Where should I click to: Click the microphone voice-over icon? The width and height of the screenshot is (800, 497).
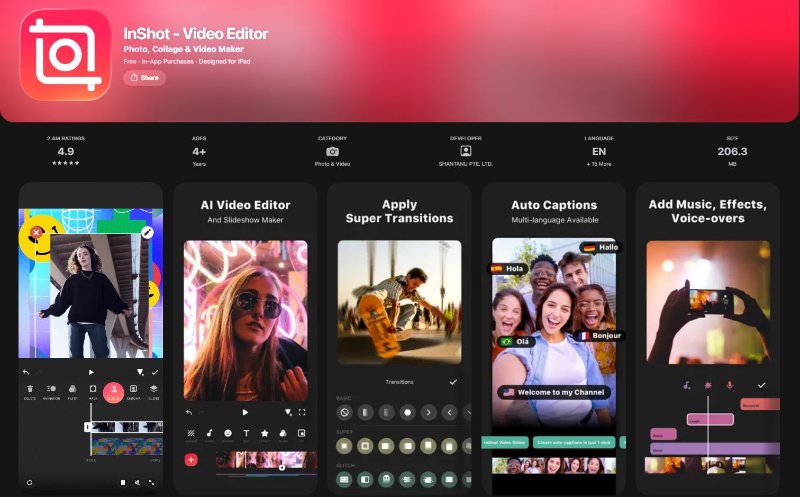[x=730, y=385]
